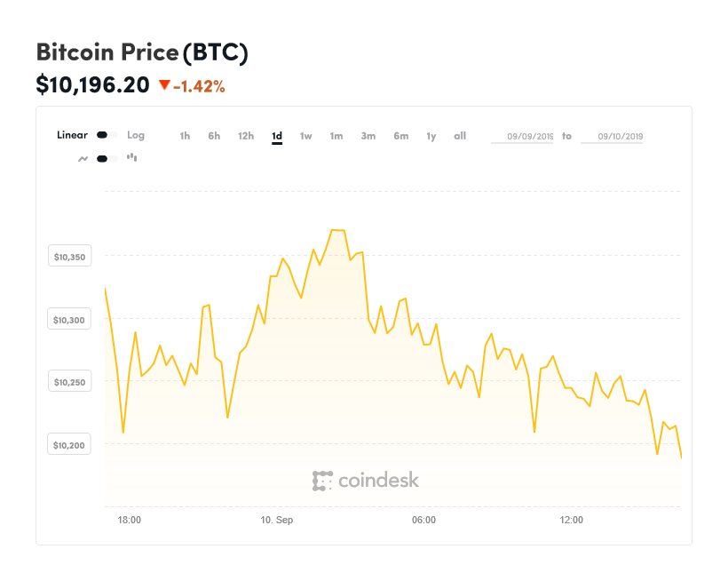Show the 3m time range
The image size is (728, 581).
[368, 136]
